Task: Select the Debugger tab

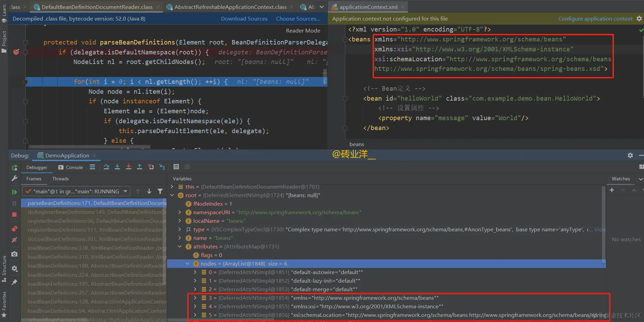Action: (x=37, y=167)
